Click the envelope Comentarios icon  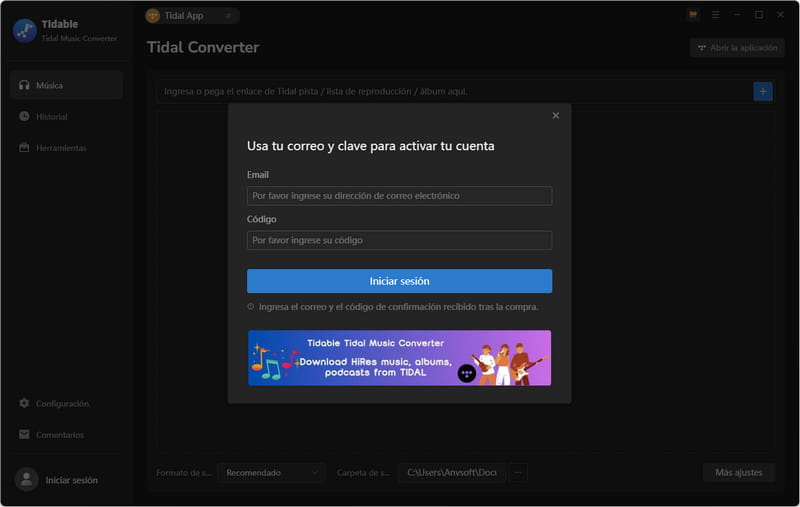(24, 435)
